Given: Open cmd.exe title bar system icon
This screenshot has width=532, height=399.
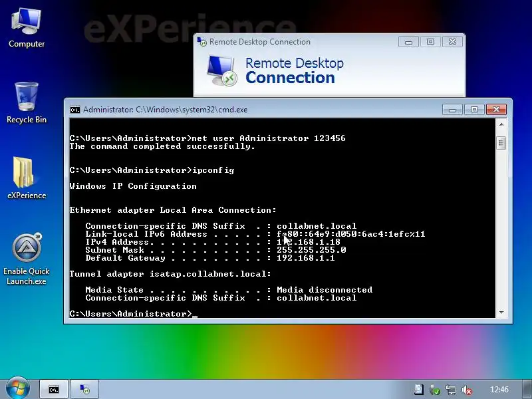Looking at the screenshot, I should point(75,110).
